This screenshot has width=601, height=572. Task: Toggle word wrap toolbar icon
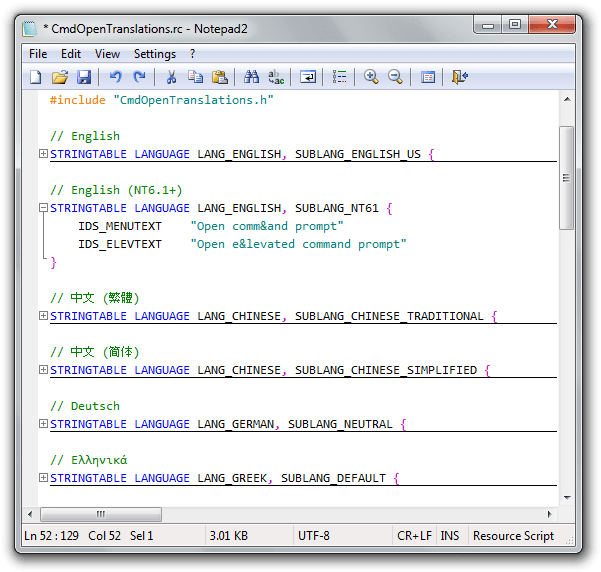click(308, 77)
